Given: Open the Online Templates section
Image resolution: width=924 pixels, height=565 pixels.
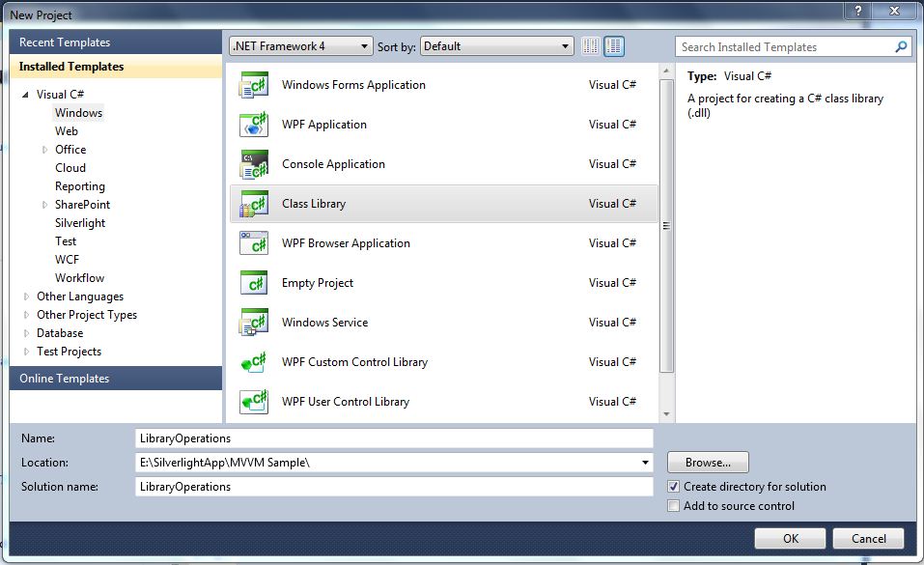Looking at the screenshot, I should 116,378.
